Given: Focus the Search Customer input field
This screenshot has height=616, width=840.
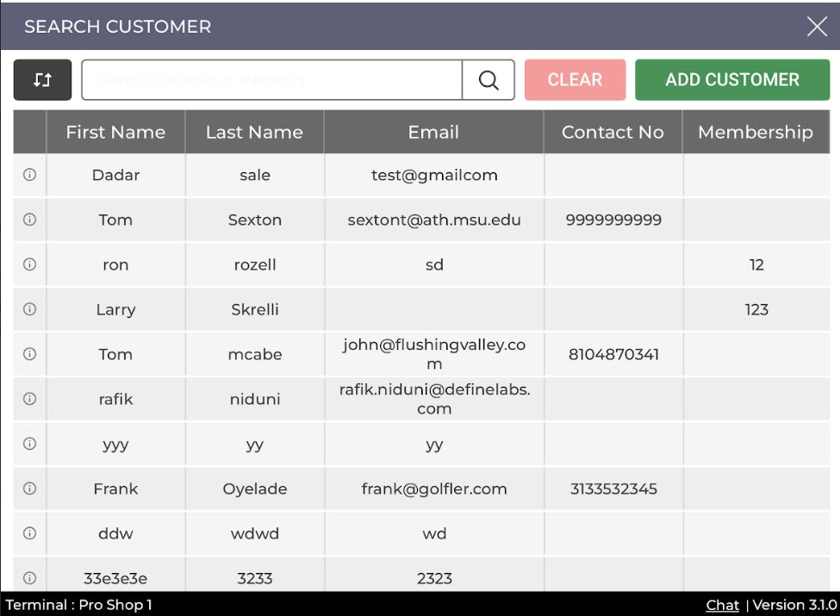Looking at the screenshot, I should tap(271, 80).
